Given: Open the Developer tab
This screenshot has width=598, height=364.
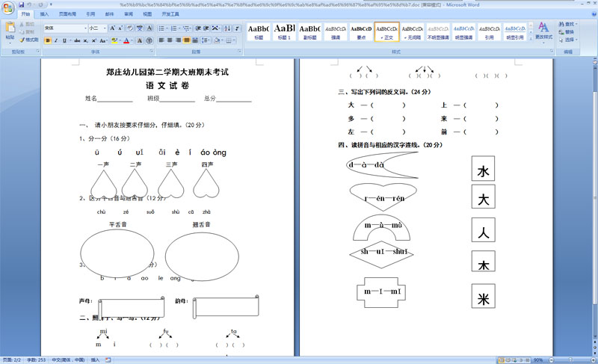Looking at the screenshot, I should pyautogui.click(x=170, y=14).
